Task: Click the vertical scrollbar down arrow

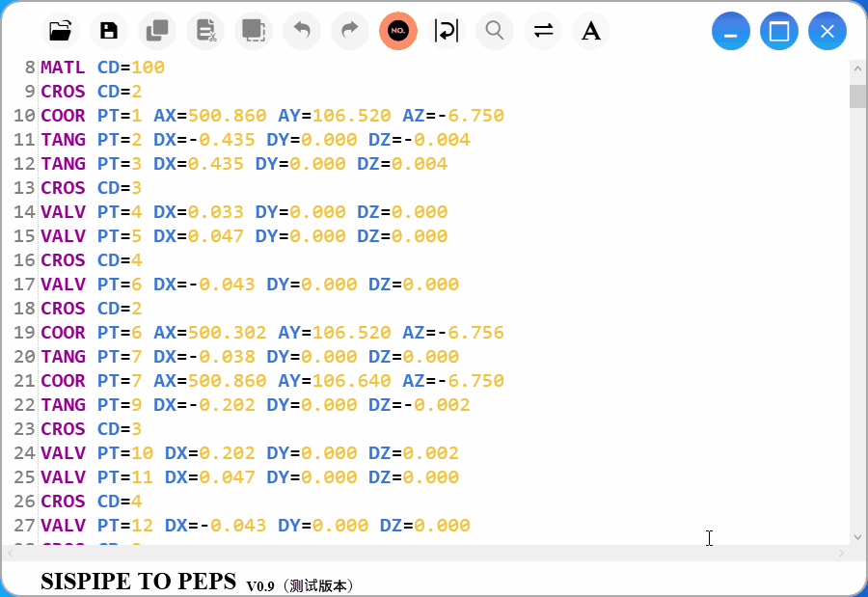Action: coord(857,536)
